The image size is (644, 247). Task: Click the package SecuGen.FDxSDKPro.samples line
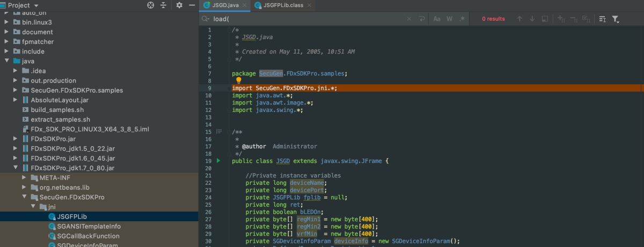290,73
